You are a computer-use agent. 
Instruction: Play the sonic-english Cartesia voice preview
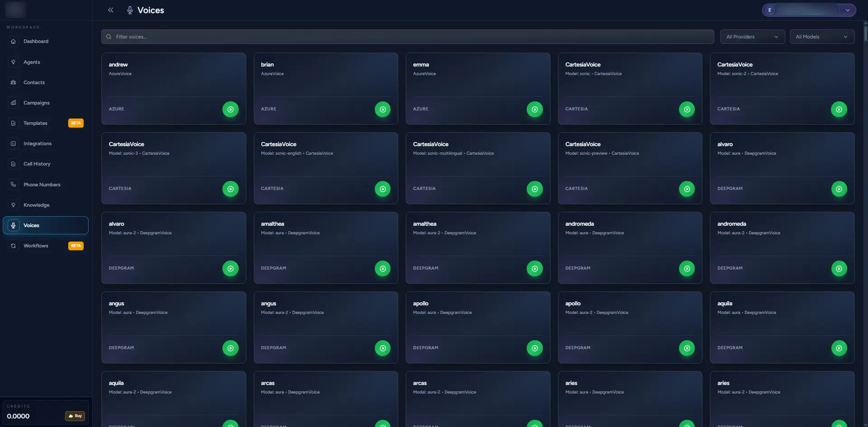[x=382, y=189]
